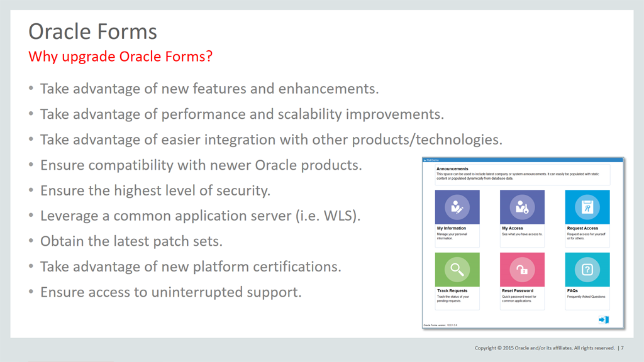Click the Flat Demo window title bar

click(x=523, y=160)
